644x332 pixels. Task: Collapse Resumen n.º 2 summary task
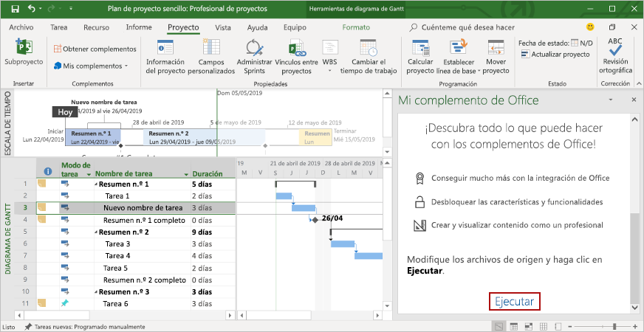point(96,232)
